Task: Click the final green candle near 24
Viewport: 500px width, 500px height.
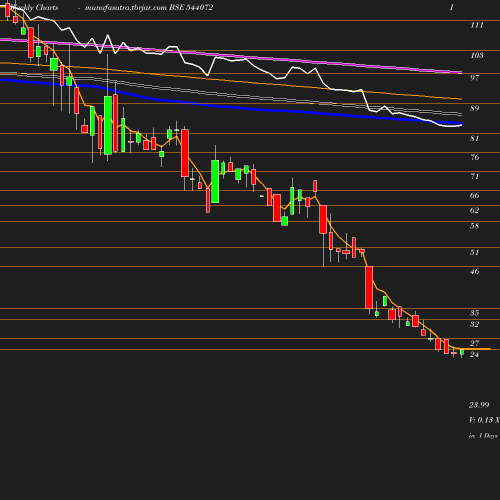Action: [462, 352]
